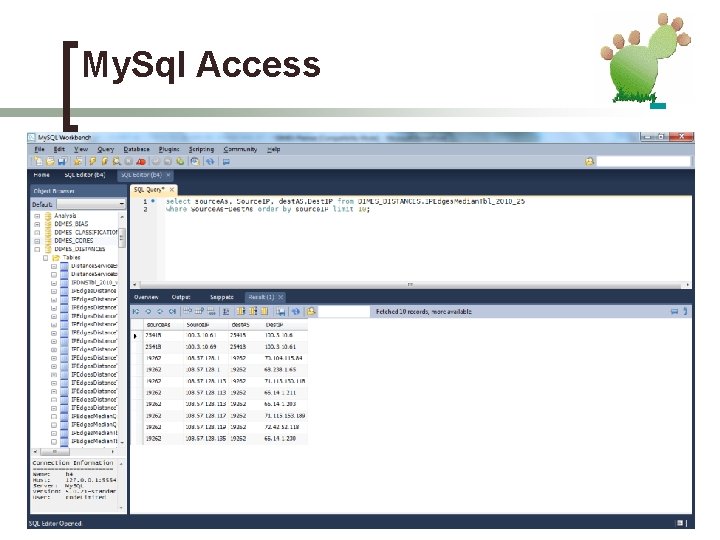Screen dimensions: 720x540
Task: Close the SQL Query* tab
Action: pos(172,189)
